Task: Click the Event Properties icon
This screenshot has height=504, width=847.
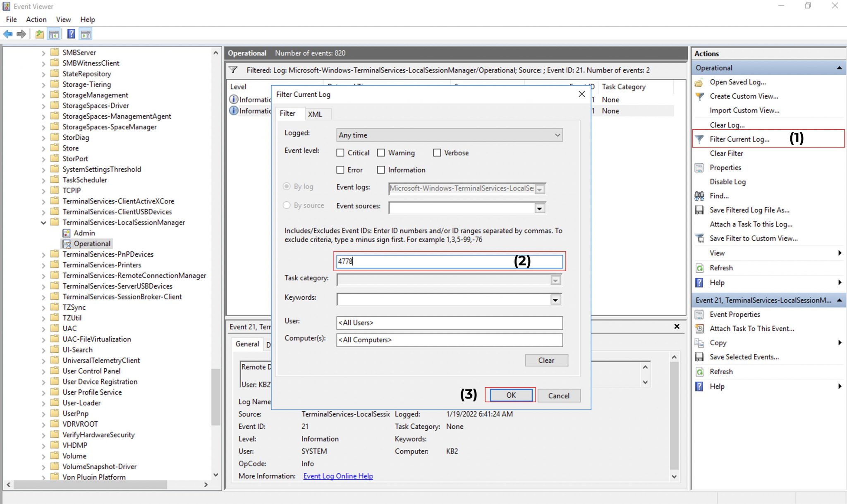Action: tap(699, 314)
